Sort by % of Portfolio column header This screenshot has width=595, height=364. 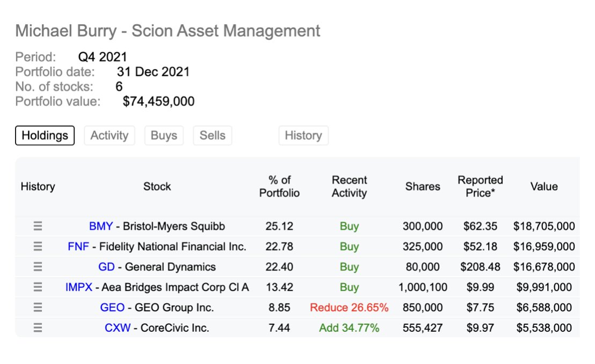pyautogui.click(x=279, y=186)
